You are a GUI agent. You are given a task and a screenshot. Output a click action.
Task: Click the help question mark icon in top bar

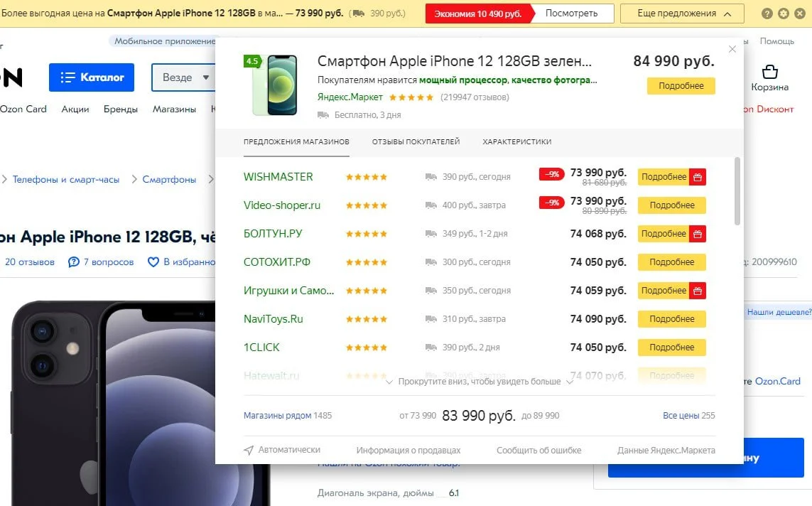(767, 14)
